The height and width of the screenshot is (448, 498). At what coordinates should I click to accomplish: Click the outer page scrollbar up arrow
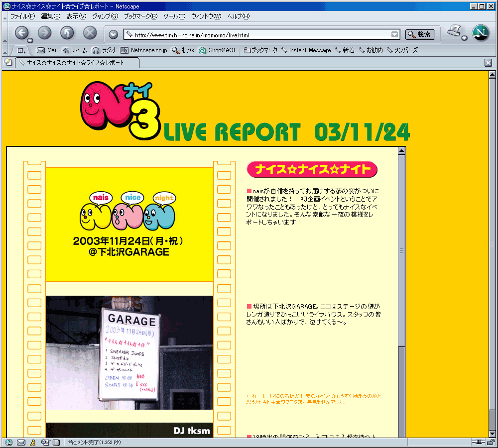click(x=492, y=75)
